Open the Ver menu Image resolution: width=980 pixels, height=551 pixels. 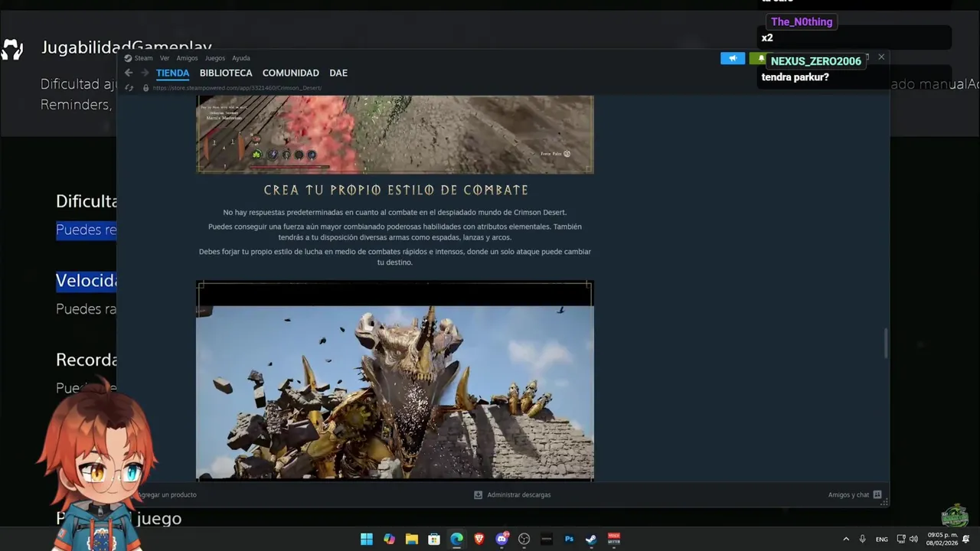165,58
